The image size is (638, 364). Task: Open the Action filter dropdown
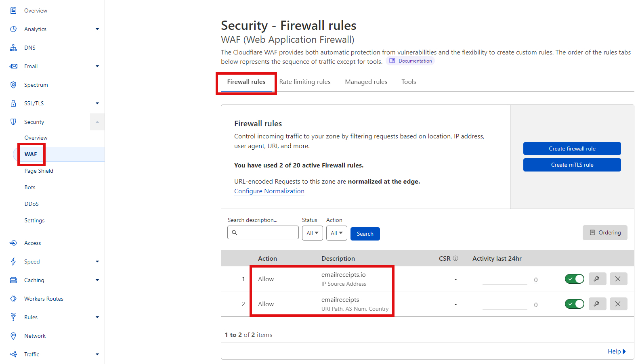pos(336,233)
